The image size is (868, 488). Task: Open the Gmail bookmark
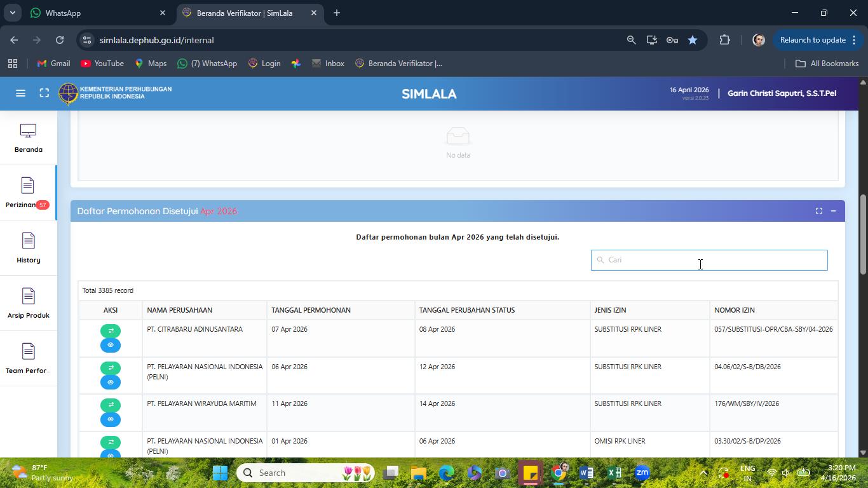pos(54,64)
